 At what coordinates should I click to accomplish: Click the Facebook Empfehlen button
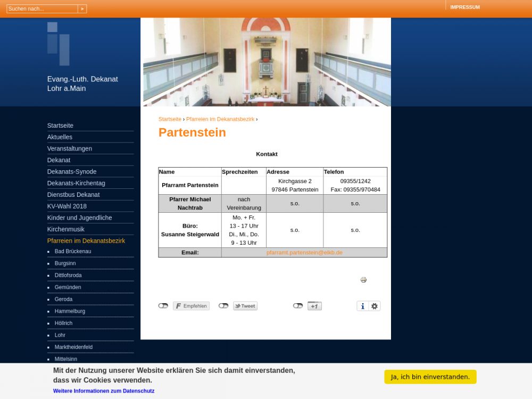[191, 306]
